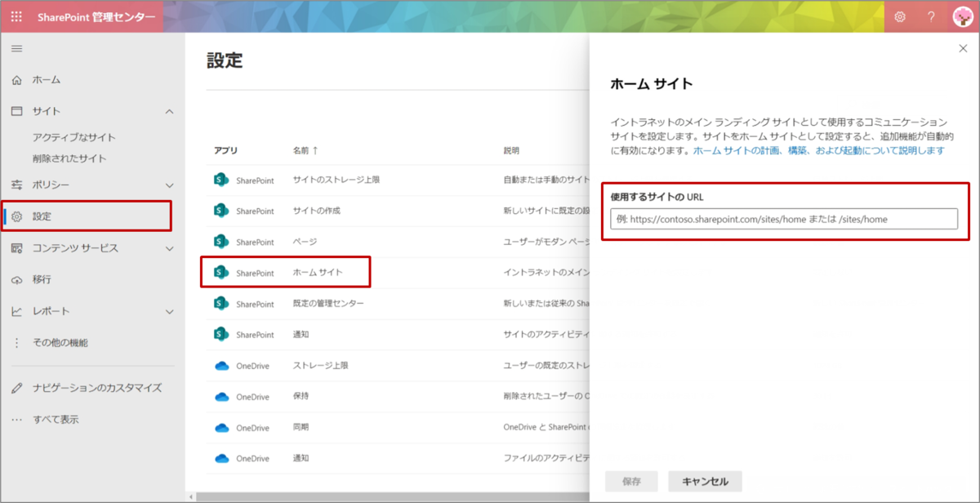
Task: Click SharePoint icon in ページ row
Action: (x=220, y=242)
